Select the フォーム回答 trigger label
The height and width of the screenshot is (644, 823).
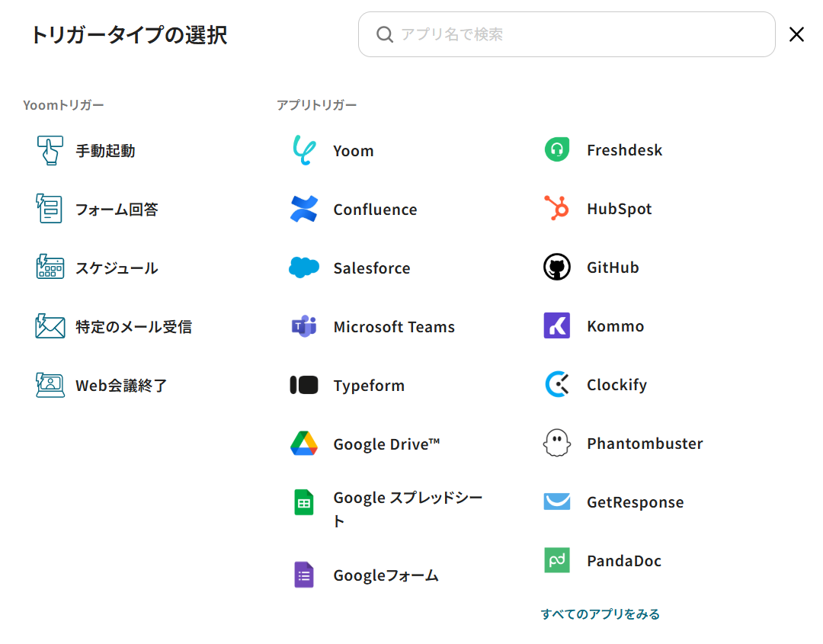click(x=117, y=210)
